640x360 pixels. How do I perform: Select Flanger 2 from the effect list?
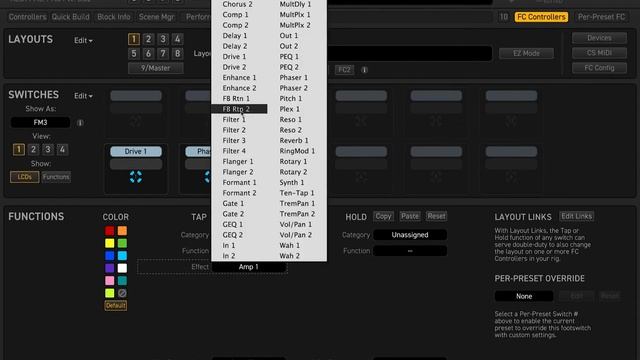point(239,172)
